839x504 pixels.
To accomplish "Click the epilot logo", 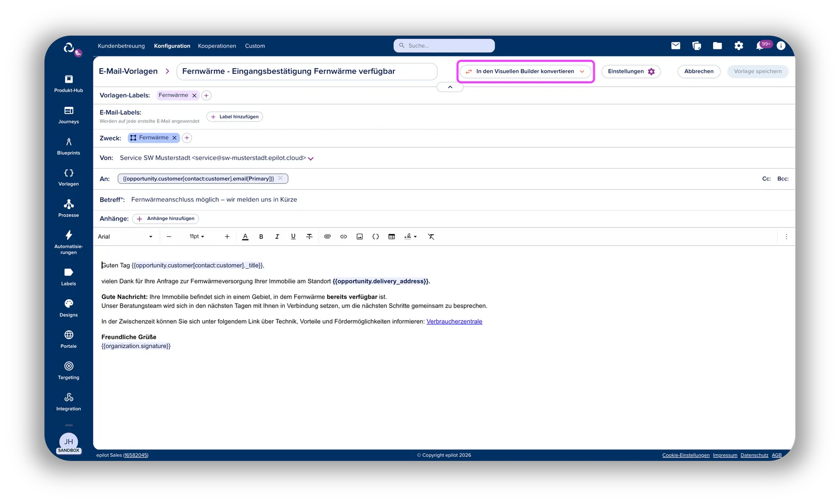I will 70,48.
